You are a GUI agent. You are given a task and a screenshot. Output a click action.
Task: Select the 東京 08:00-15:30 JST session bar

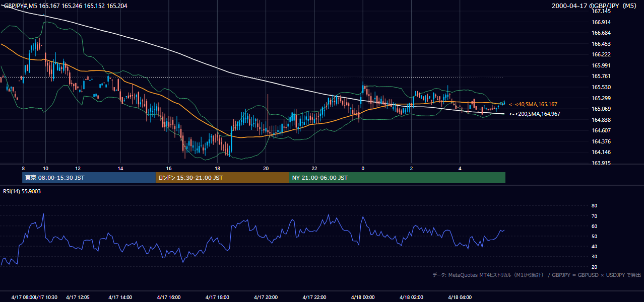pos(89,178)
